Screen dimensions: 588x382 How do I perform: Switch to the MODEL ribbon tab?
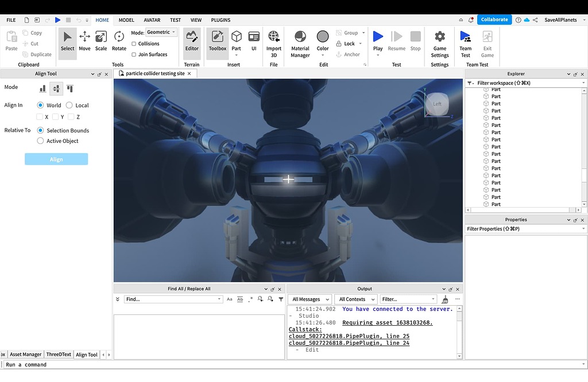click(x=126, y=20)
